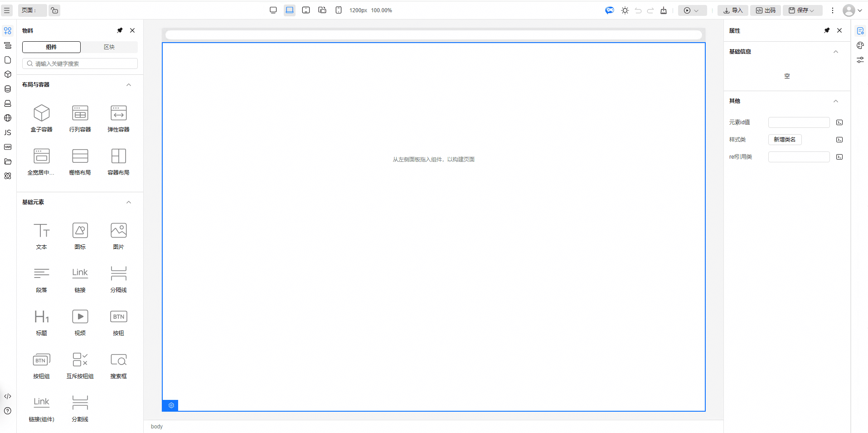This screenshot has height=433, width=868.
Task: Click the redo arrow
Action: point(650,10)
